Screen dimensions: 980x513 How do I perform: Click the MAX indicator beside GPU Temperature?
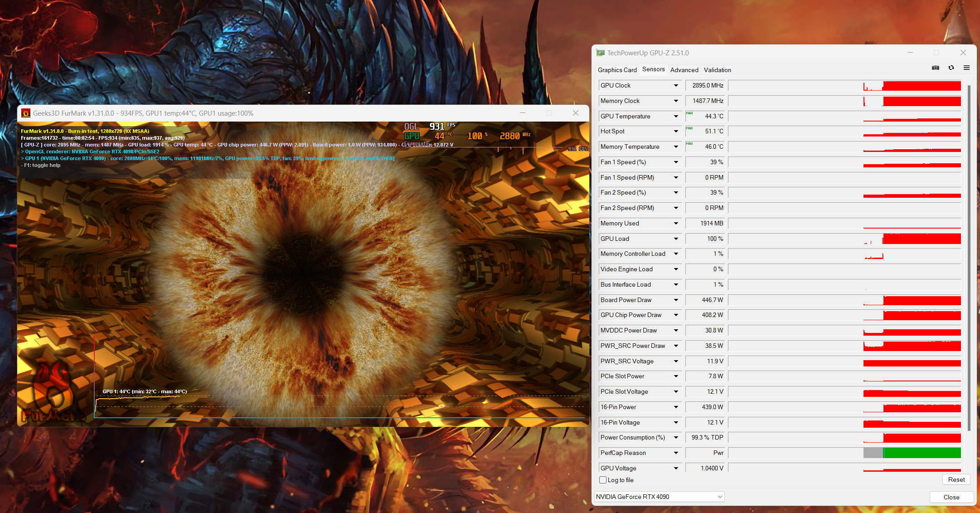[x=689, y=113]
